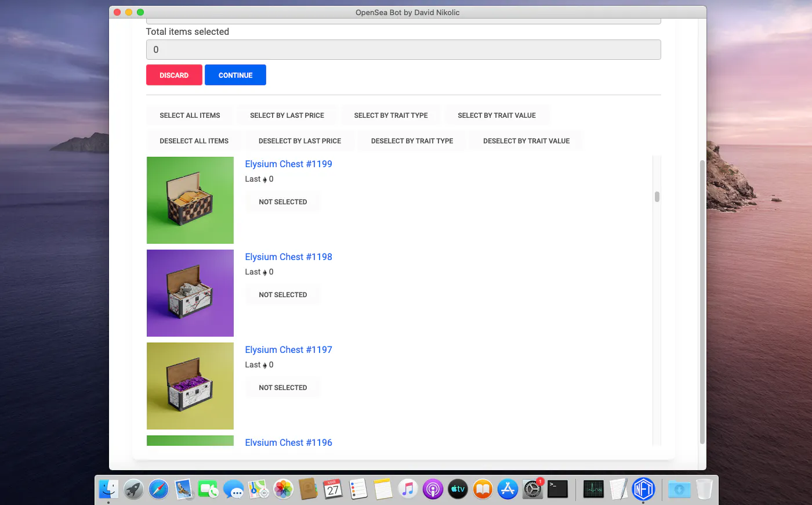Open the Elysium Chest #1198 link
This screenshot has width=812, height=505.
[288, 257]
